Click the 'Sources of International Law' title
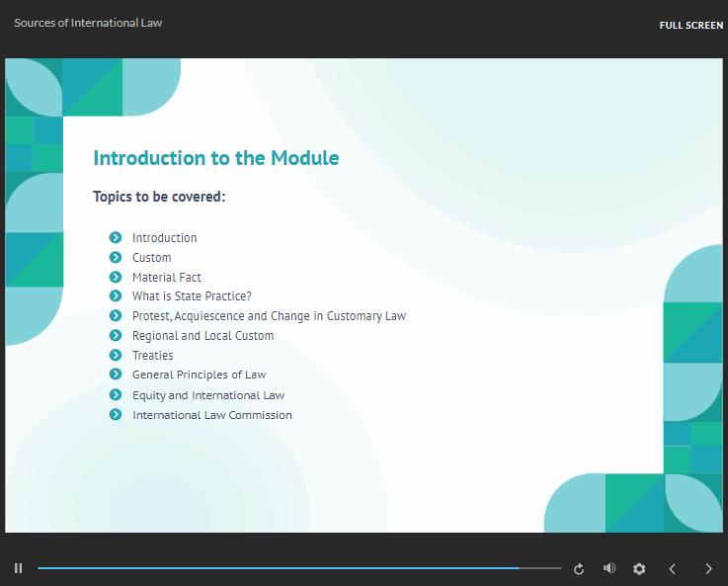This screenshot has width=728, height=586. pos(88,23)
